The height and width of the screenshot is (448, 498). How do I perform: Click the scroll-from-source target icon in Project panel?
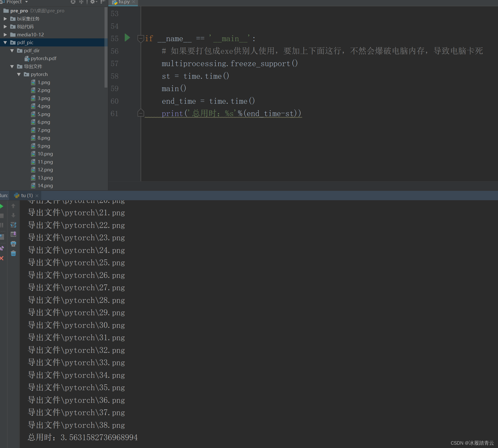(73, 2)
